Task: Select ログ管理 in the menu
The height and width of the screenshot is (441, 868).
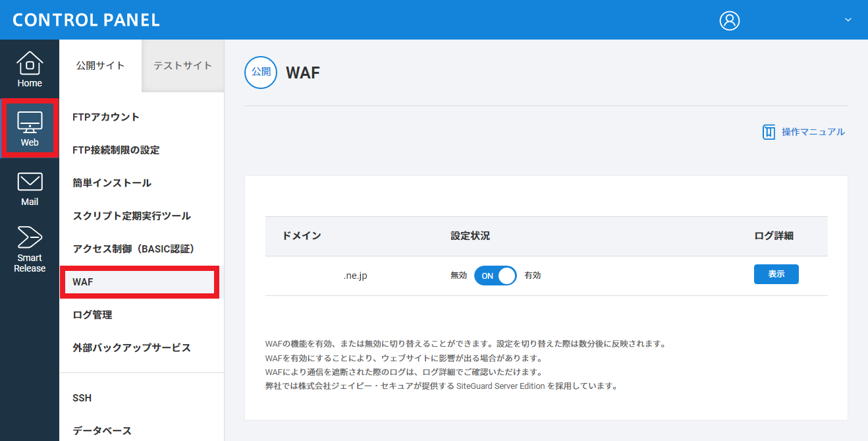Action: tap(92, 315)
